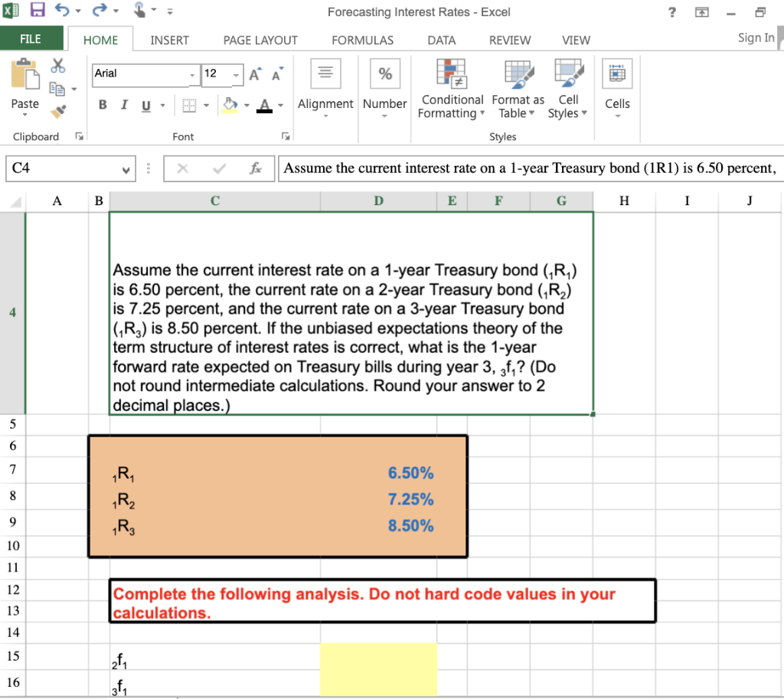Expand the Borders options arrow
The width and height of the screenshot is (784, 699).
click(206, 106)
